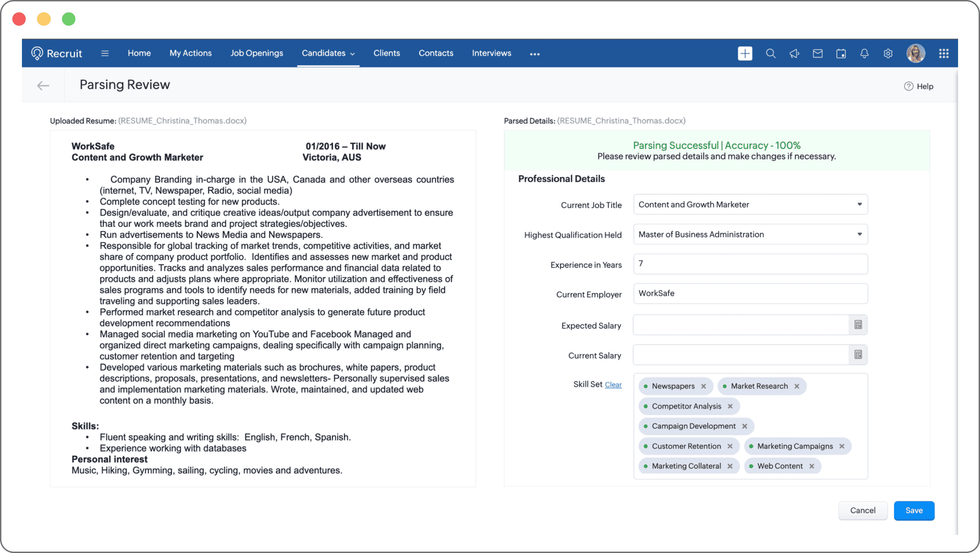The image size is (980, 553).
Task: Click the Recruit logo icon
Action: (37, 53)
